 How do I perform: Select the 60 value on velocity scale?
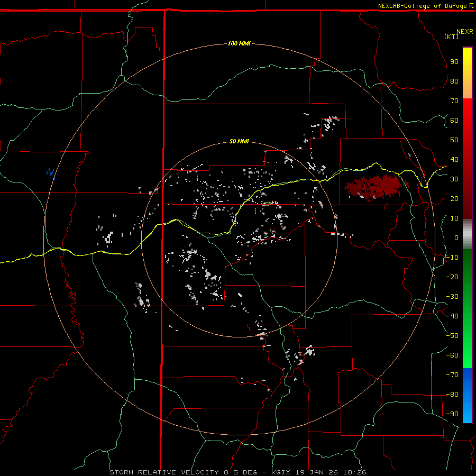pyautogui.click(x=454, y=120)
